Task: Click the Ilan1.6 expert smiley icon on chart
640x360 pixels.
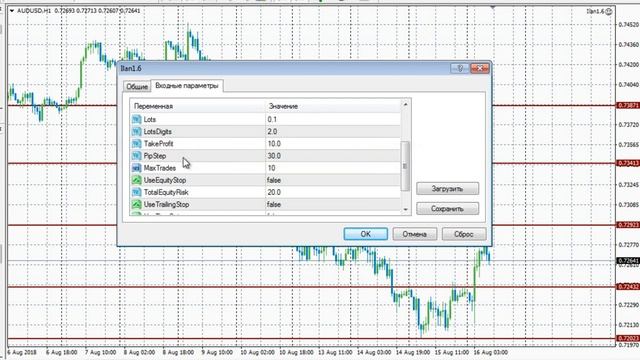Action: point(609,11)
